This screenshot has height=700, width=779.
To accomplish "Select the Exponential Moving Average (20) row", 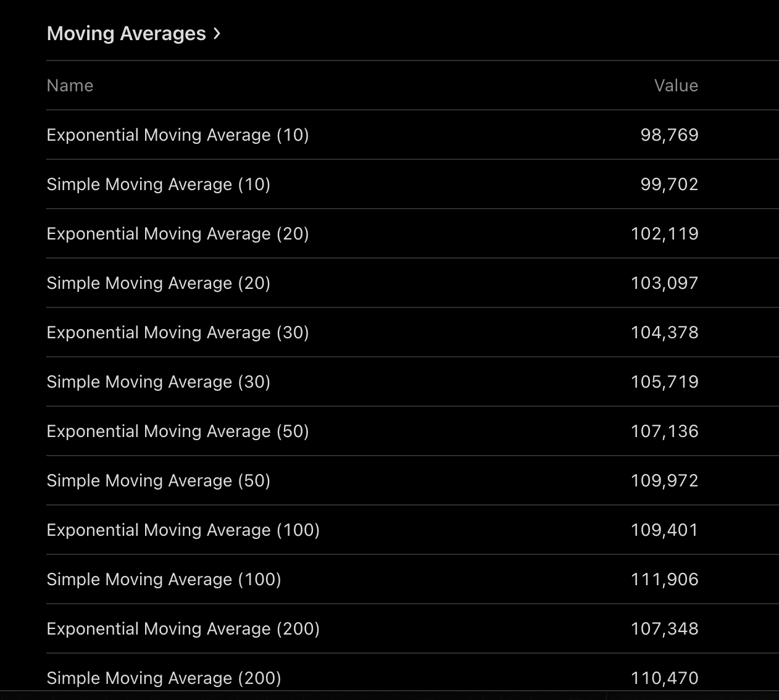I will pyautogui.click(x=178, y=233).
